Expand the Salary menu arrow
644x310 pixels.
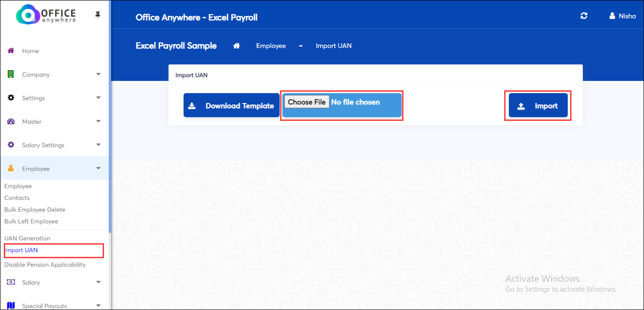[98, 282]
